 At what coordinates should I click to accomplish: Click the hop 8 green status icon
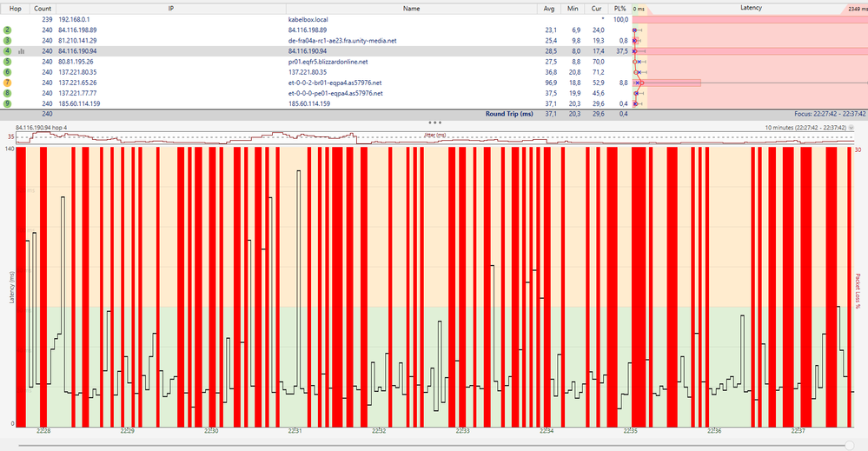(8, 93)
